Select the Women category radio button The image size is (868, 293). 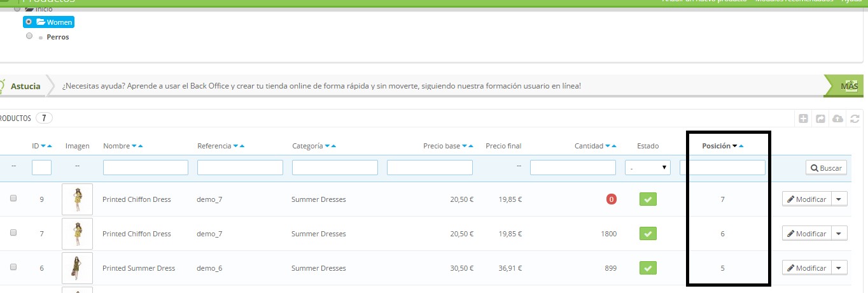coord(29,22)
